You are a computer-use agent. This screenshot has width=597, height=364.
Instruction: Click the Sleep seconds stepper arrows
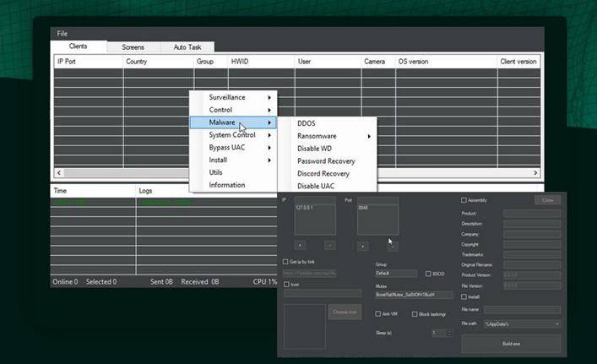[450, 333]
